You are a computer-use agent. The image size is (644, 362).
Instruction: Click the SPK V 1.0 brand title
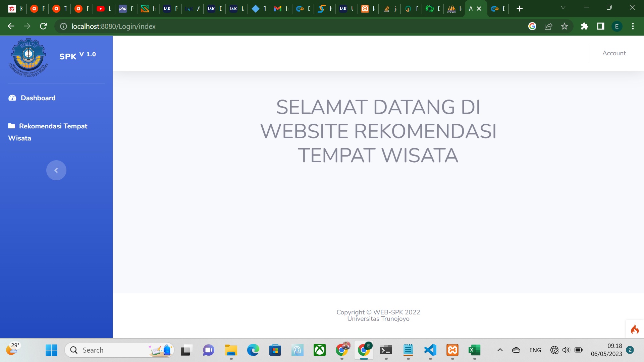click(x=77, y=56)
